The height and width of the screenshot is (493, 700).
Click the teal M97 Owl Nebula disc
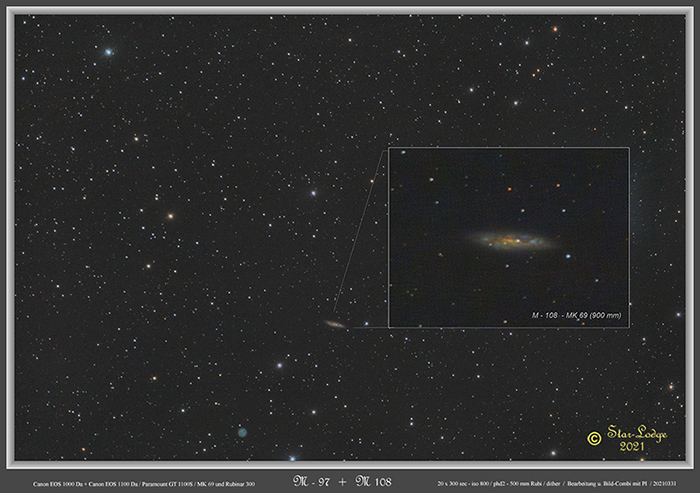(242, 432)
